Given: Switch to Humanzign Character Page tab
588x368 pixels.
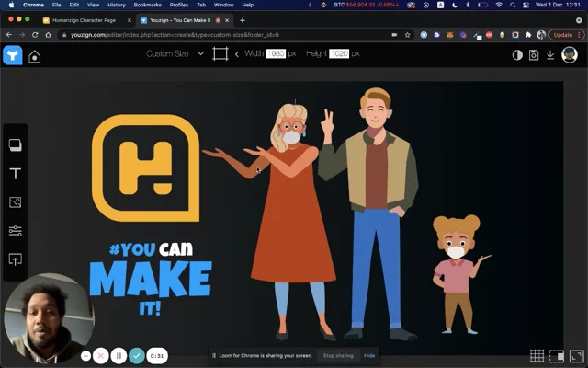Looking at the screenshot, I should click(84, 20).
